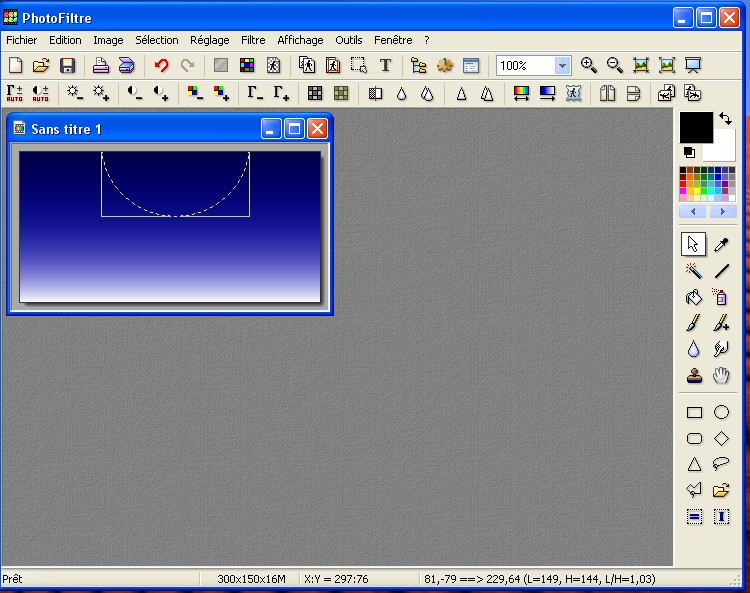Image resolution: width=750 pixels, height=593 pixels.
Task: Increase saturation with colored squares plus icon
Action: click(x=221, y=93)
